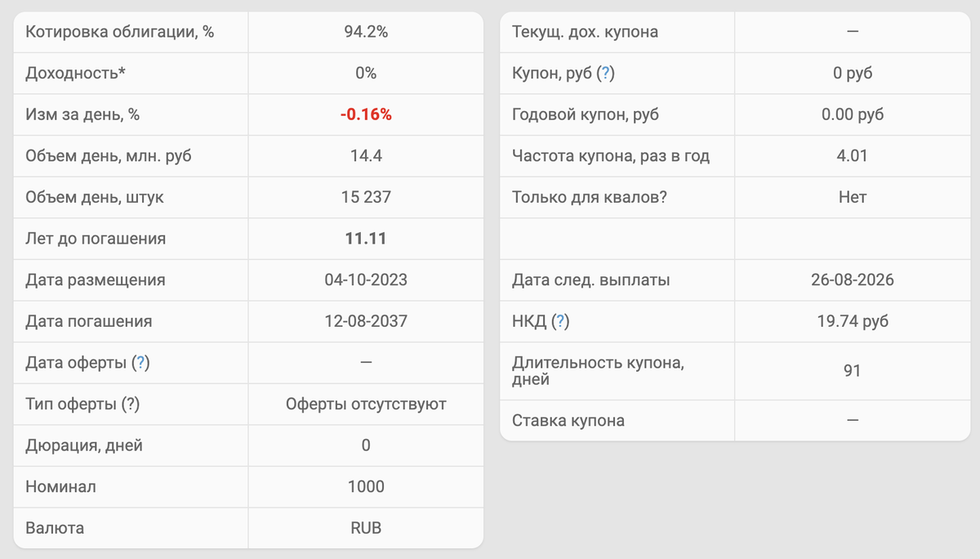980x559 pixels.
Task: Click the coupon frequency value 4.01
Action: coord(853,156)
